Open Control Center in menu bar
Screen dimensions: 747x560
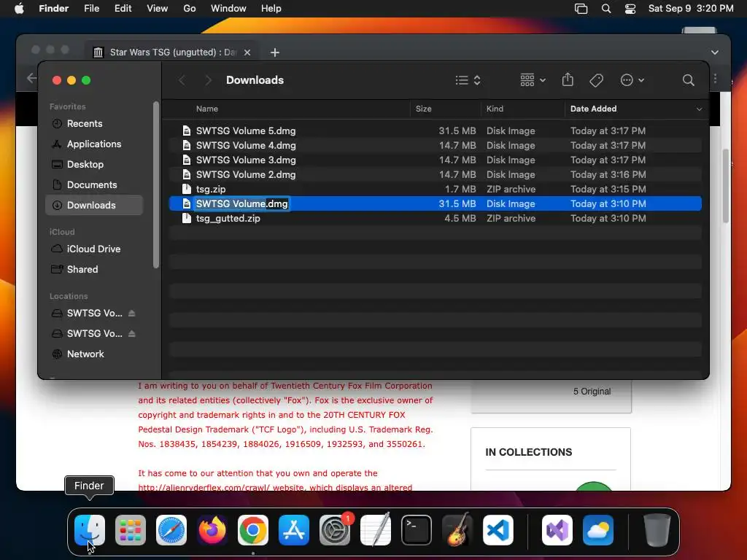point(630,9)
